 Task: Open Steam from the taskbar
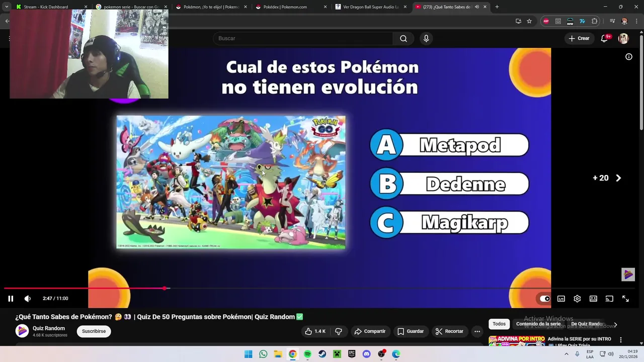[x=322, y=354]
